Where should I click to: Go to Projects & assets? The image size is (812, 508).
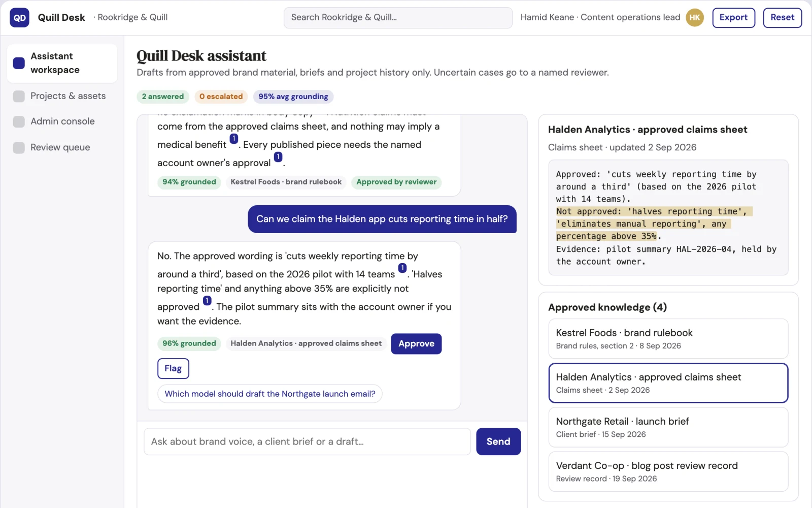coord(62,96)
